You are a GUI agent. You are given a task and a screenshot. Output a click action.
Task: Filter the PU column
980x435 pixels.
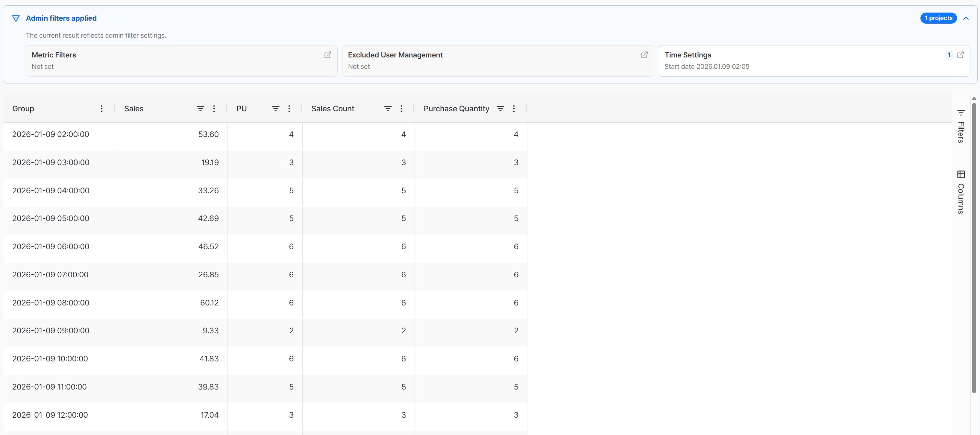pos(275,109)
